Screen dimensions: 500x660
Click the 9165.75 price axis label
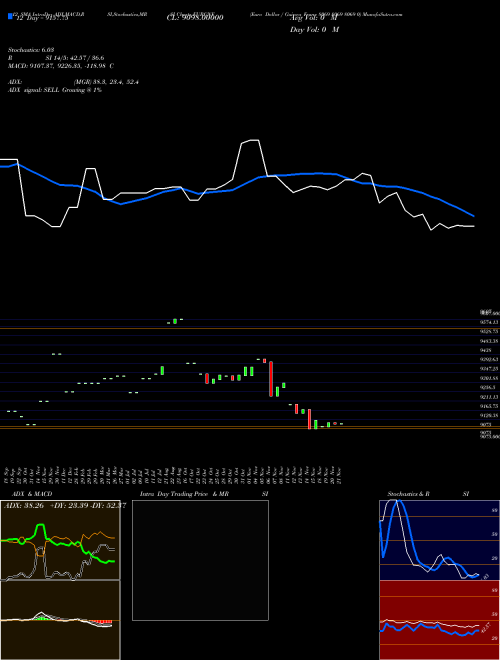[x=489, y=406]
